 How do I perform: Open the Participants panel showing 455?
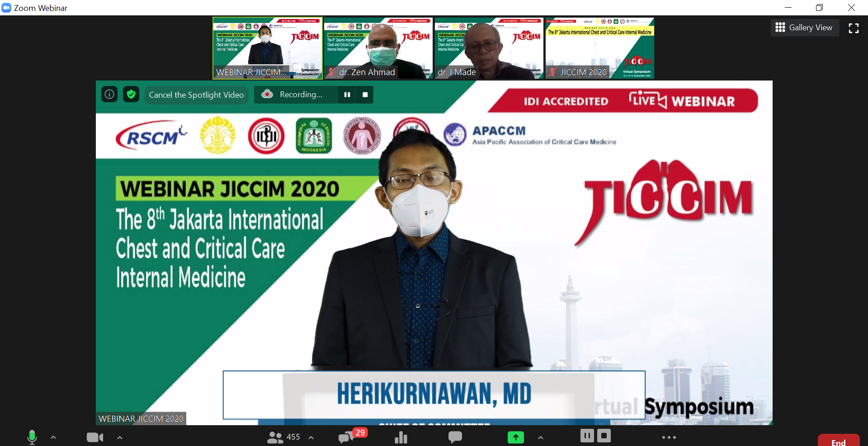coord(283,437)
